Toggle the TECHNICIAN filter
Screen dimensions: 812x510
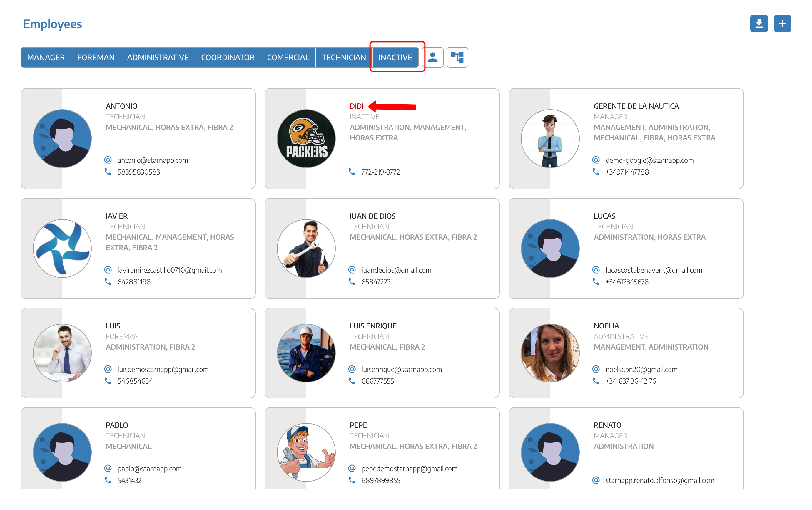[x=344, y=57]
